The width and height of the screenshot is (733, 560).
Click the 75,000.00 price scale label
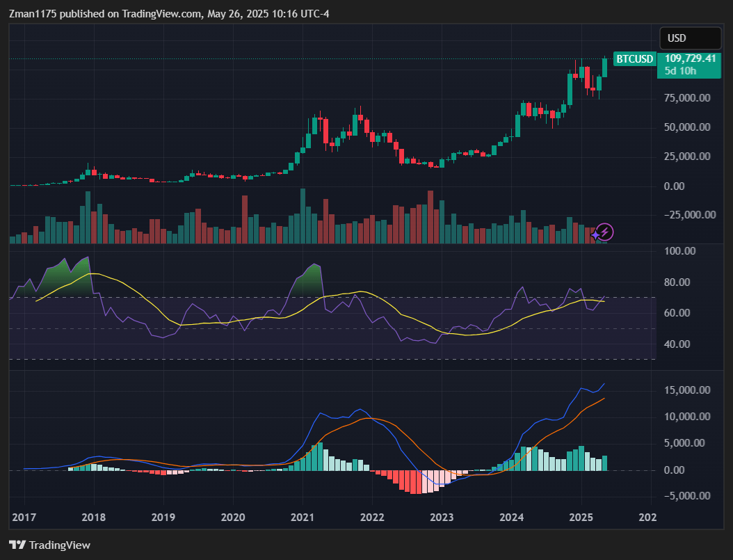click(x=687, y=97)
